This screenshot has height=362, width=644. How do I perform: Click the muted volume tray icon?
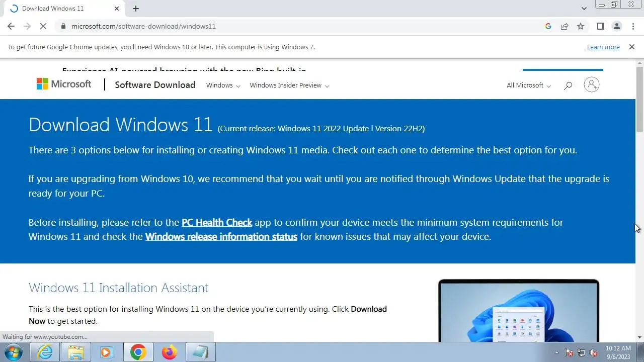pyautogui.click(x=594, y=352)
